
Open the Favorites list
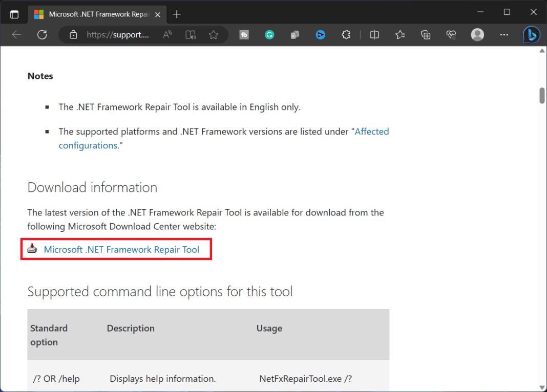400,35
